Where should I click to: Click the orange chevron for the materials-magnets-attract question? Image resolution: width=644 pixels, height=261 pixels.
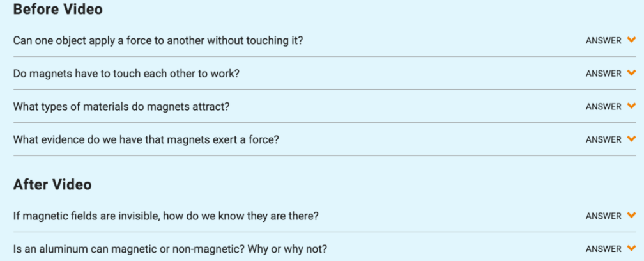coord(631,106)
